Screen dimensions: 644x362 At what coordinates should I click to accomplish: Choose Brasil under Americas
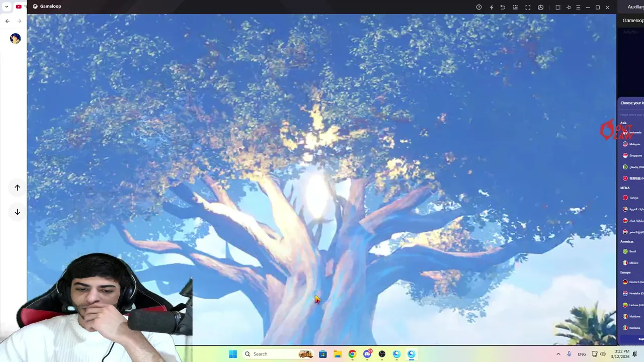629,251
